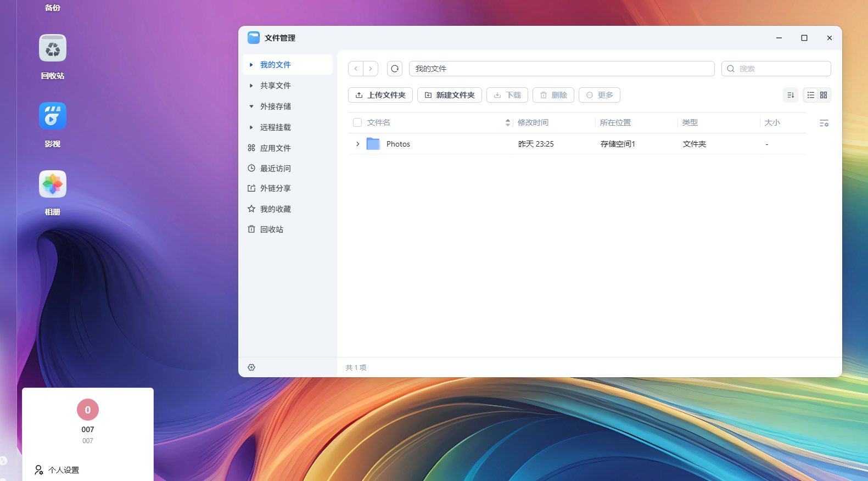Collapse the 外接存储 tree node

251,107
